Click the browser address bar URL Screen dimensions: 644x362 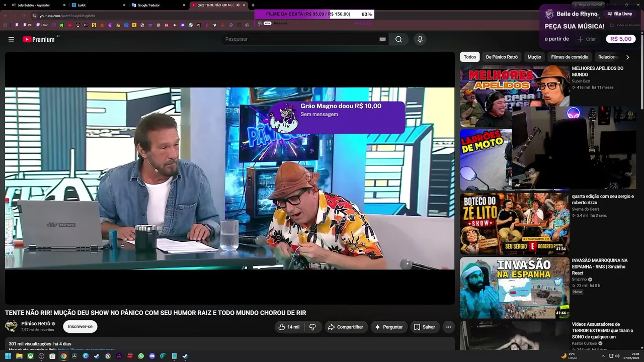click(67, 16)
